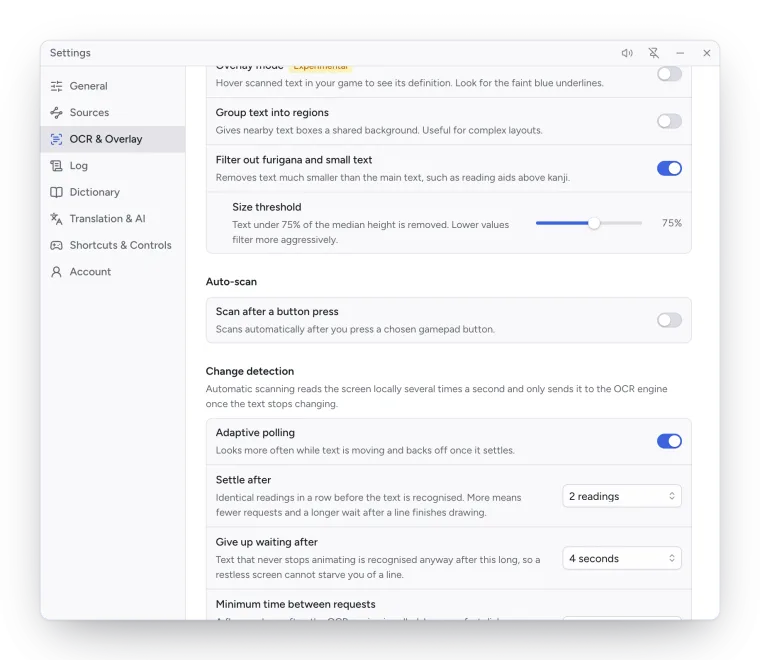760x660 pixels.
Task: Click the Translation & AI language icon
Action: tap(56, 219)
